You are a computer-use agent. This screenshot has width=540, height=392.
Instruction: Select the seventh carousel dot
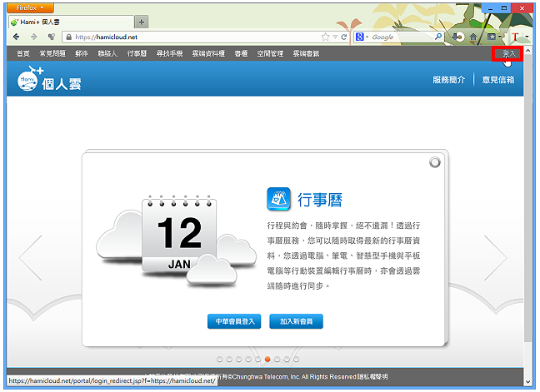pyautogui.click(x=277, y=360)
